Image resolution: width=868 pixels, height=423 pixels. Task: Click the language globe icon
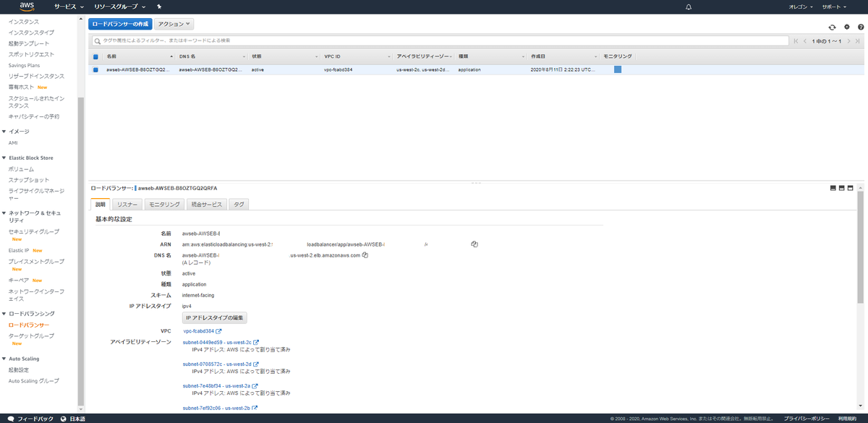64,419
